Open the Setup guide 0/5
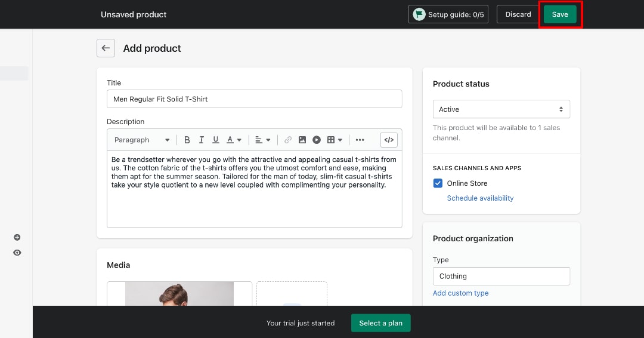644x338 pixels. point(448,14)
